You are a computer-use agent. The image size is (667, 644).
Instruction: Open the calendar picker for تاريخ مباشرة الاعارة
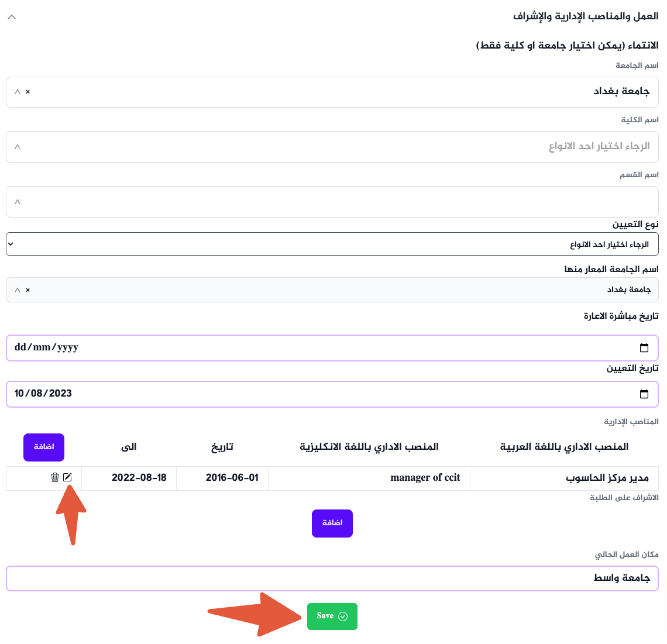[644, 347]
